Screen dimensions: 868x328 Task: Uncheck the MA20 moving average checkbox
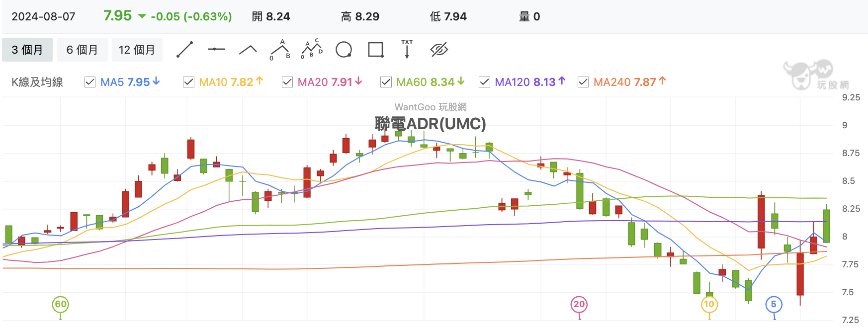point(287,82)
